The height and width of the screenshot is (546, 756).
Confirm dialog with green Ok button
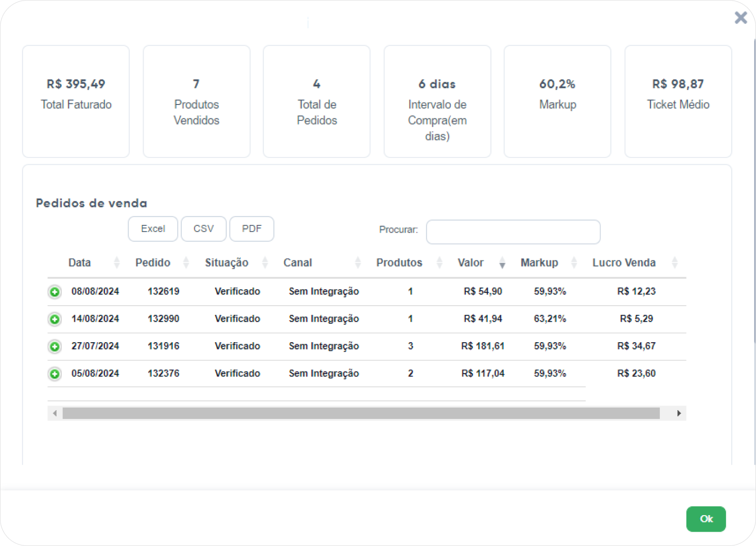706,519
